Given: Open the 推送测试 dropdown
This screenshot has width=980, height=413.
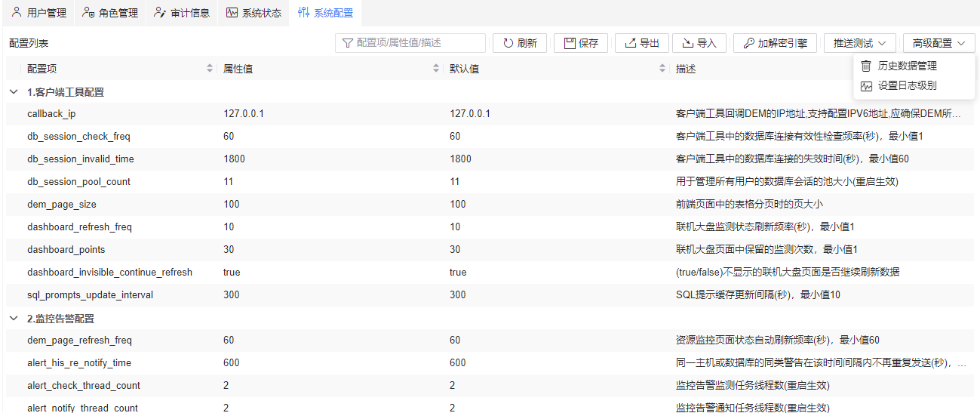Looking at the screenshot, I should pyautogui.click(x=860, y=43).
